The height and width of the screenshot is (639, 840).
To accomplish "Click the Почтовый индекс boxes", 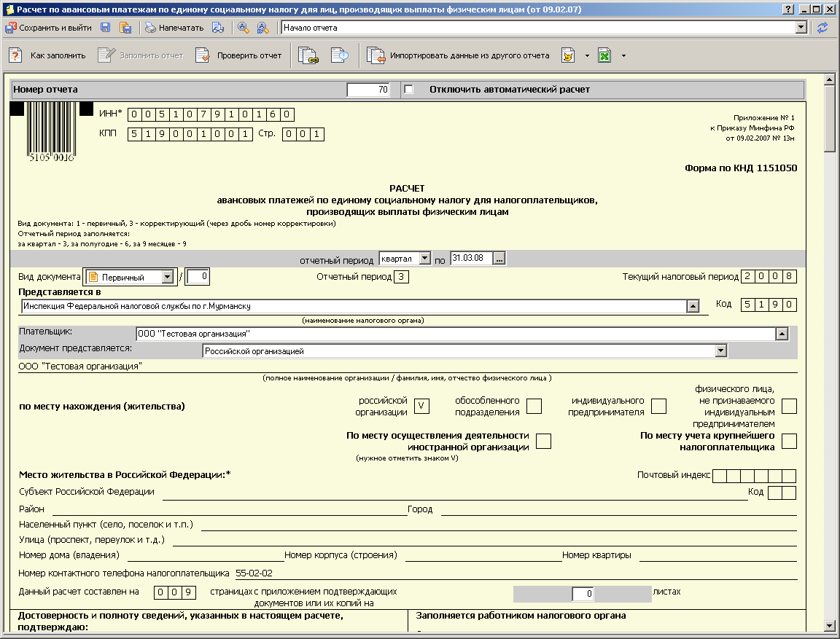I will [x=754, y=476].
